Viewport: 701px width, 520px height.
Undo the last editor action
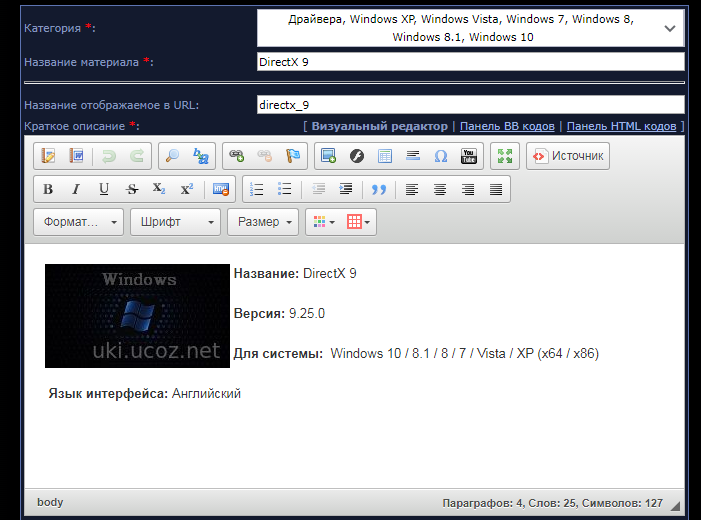tap(109, 156)
